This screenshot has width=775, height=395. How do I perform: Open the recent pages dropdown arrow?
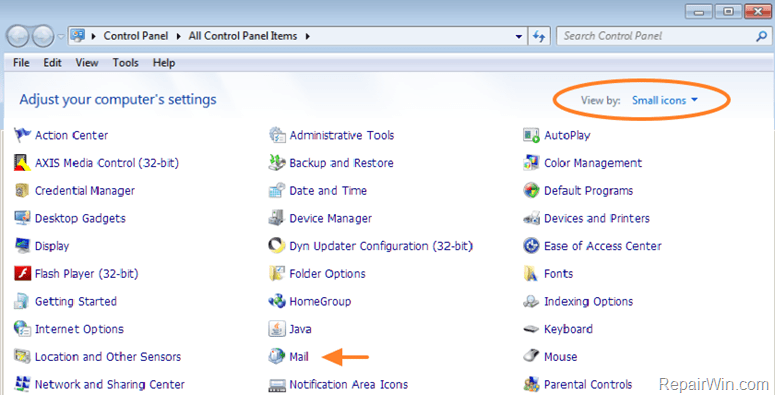[60, 37]
